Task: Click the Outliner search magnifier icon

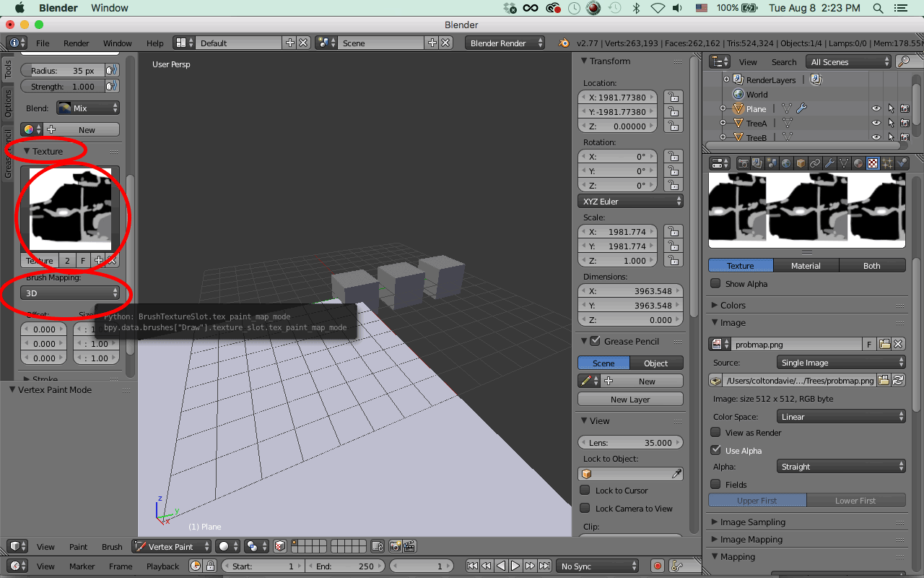Action: (x=903, y=62)
